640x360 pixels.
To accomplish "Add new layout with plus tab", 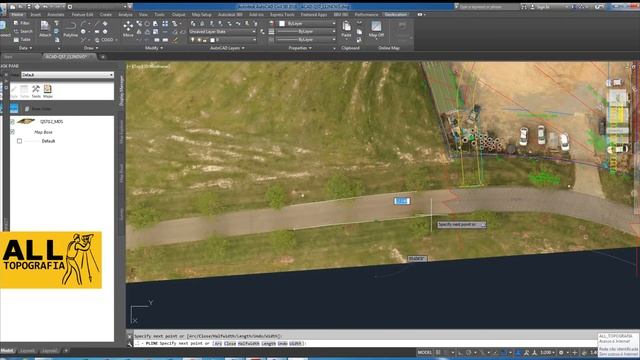I will (66, 351).
